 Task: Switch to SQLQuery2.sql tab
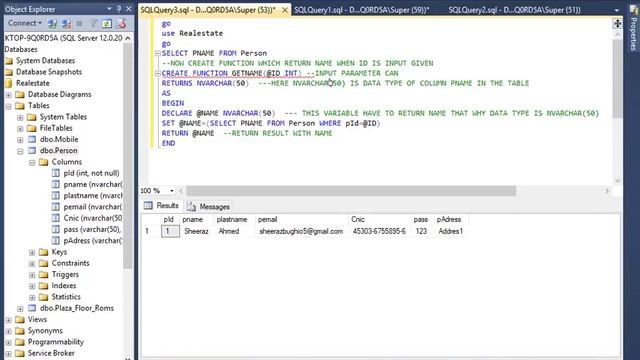tap(514, 10)
